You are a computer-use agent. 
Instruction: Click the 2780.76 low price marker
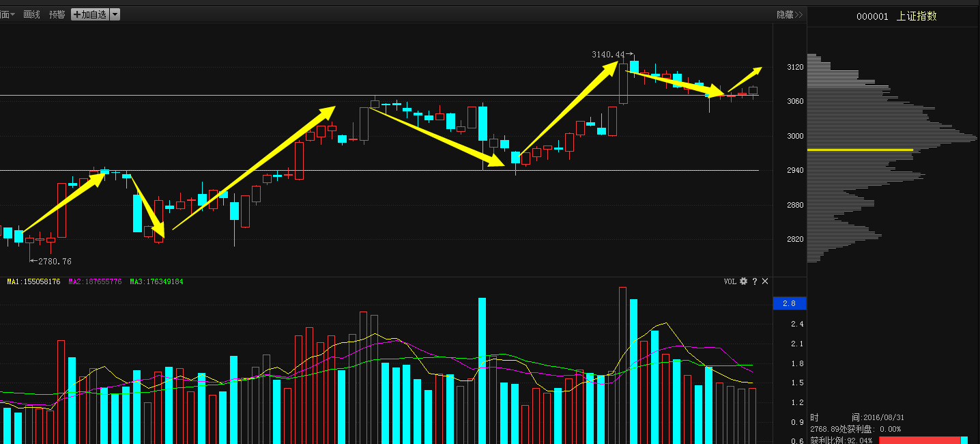(55, 261)
